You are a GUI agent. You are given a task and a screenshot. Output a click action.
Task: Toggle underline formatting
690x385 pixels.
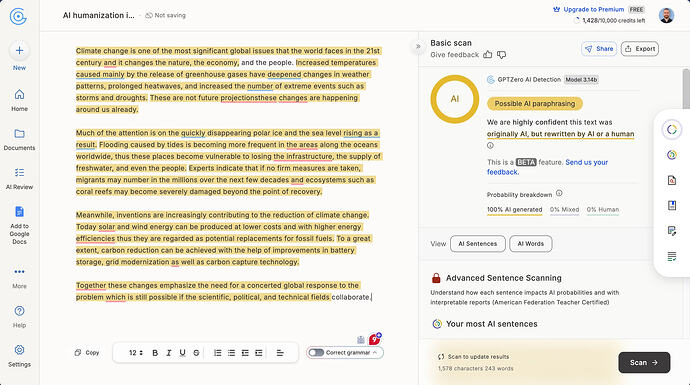[182, 353]
